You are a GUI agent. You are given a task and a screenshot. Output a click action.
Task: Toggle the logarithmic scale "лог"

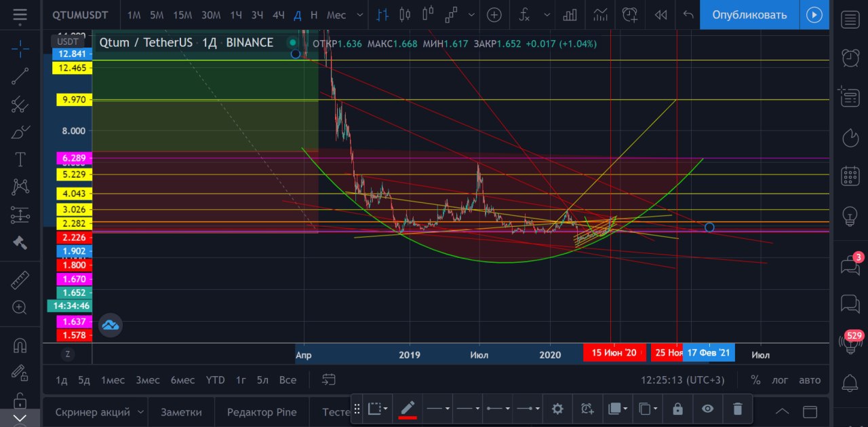781,380
